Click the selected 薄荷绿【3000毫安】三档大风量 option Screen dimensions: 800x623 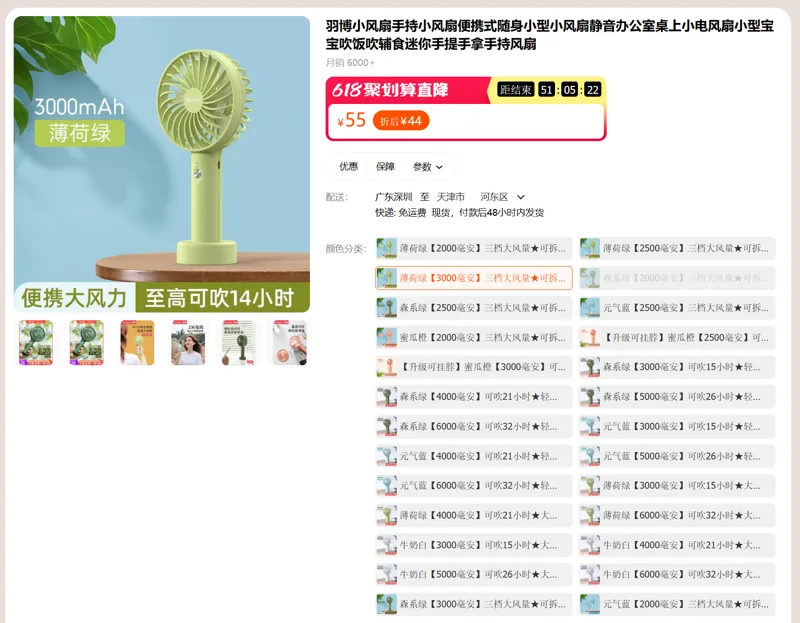[474, 278]
